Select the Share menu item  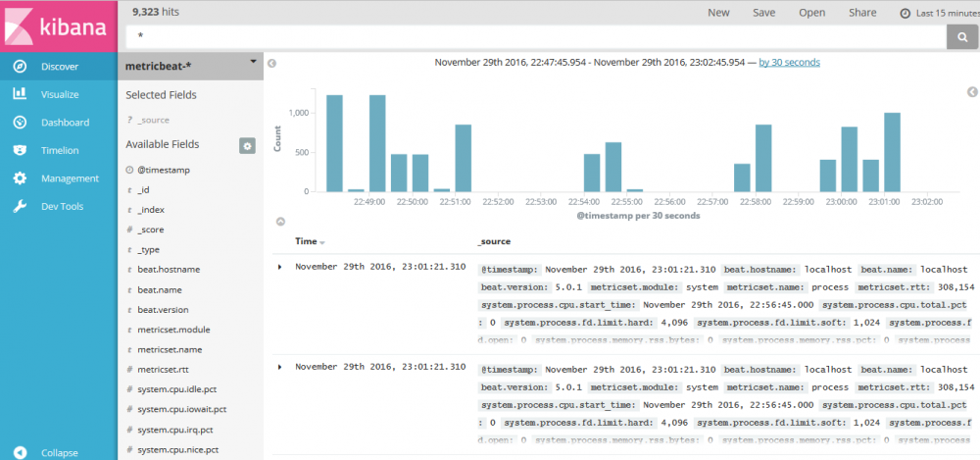tap(862, 13)
